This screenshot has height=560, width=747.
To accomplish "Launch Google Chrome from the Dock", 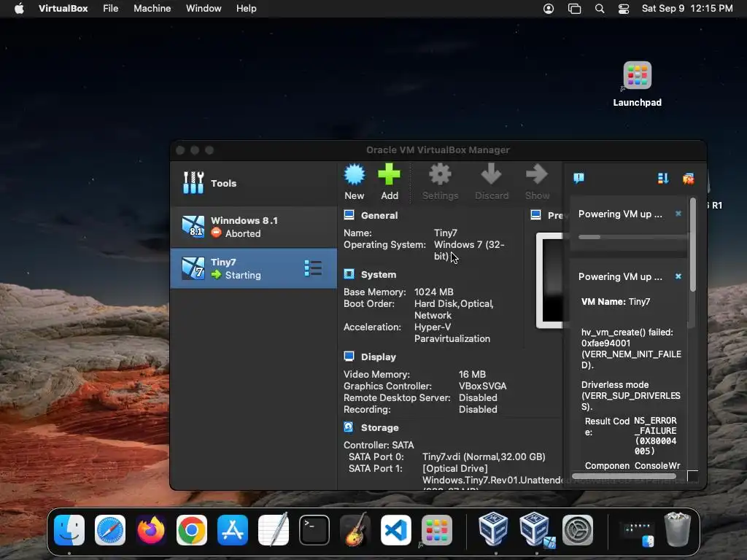I will [x=192, y=529].
